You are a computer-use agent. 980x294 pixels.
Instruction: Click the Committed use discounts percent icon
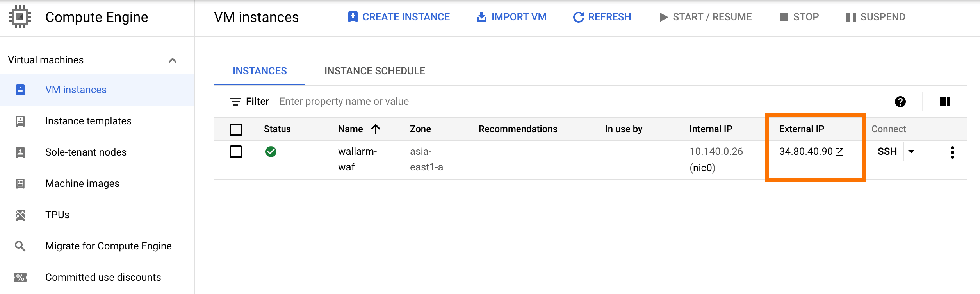(20, 277)
